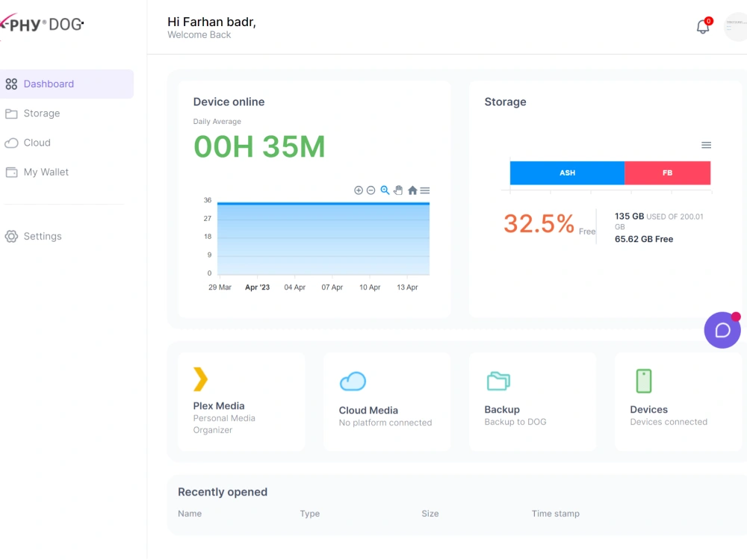Click the X-PHY DOG logo
Screen dimensions: 747x560
pyautogui.click(x=42, y=23)
